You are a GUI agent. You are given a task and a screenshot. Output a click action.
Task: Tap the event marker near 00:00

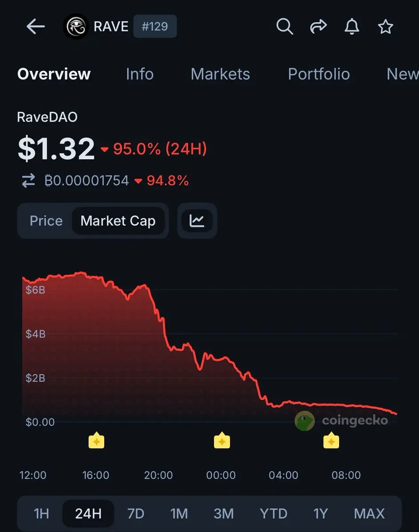[x=221, y=441]
